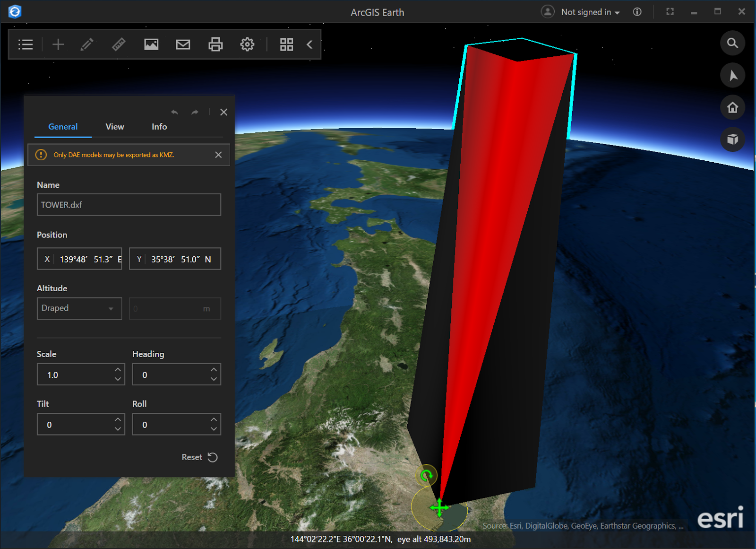Click the Add data plus icon
The image size is (756, 549).
point(58,44)
